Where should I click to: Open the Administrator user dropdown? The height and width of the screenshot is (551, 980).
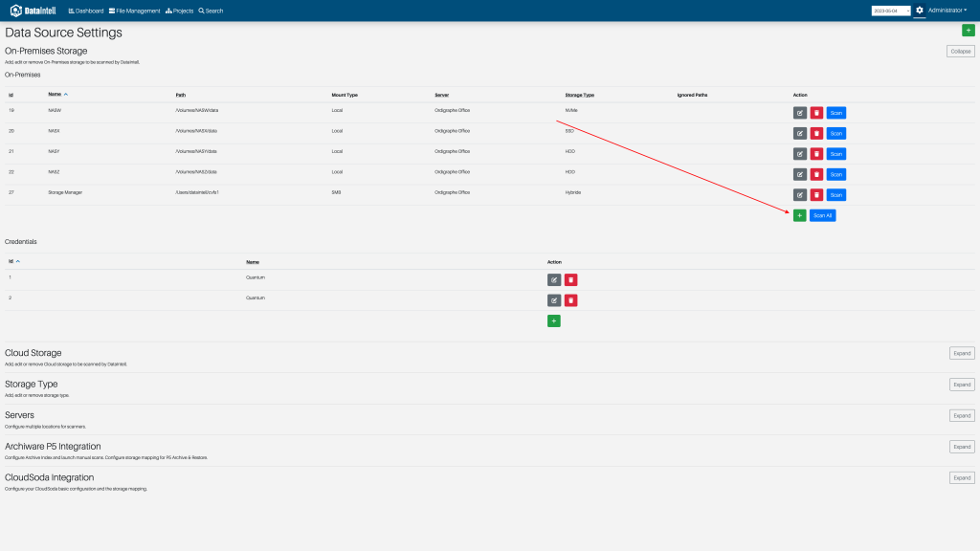(x=947, y=10)
